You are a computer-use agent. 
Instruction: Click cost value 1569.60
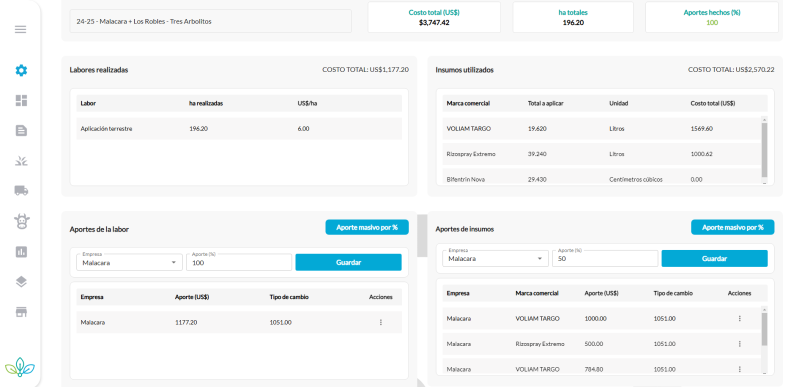702,128
